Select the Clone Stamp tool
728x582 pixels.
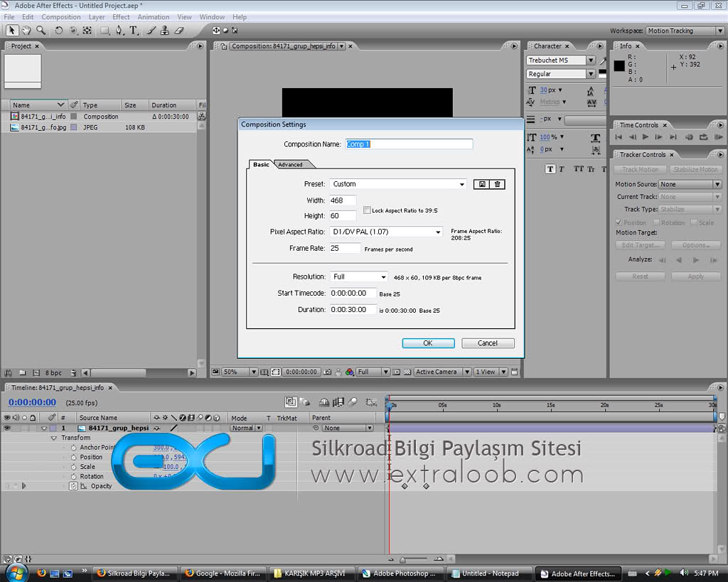[x=165, y=31]
